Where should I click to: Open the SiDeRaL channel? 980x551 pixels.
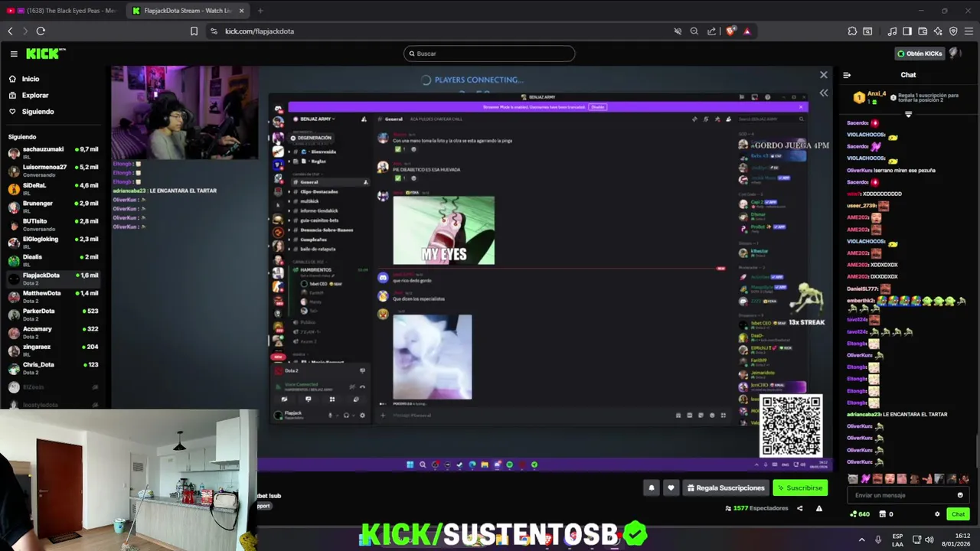(53, 189)
